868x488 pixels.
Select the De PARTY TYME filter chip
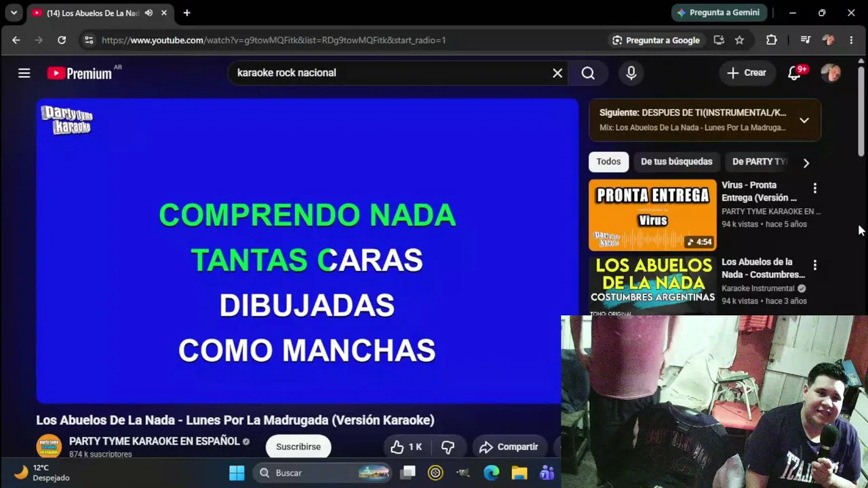759,161
